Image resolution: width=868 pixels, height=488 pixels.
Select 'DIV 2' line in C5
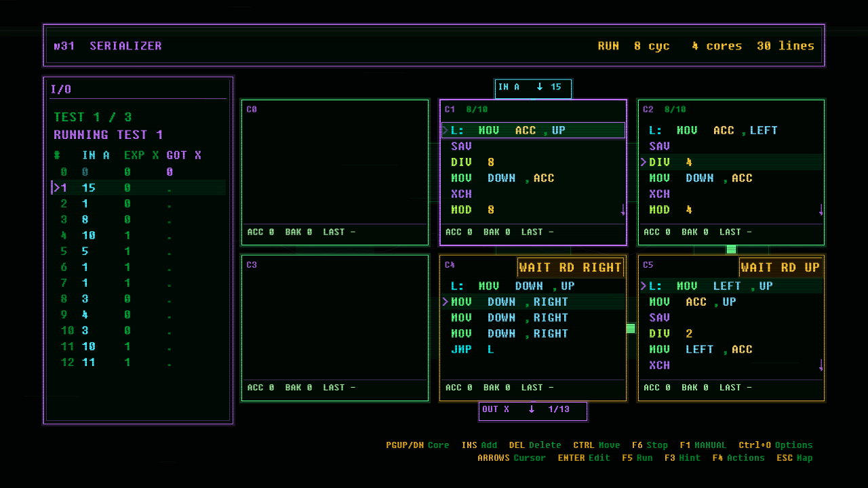pos(731,333)
